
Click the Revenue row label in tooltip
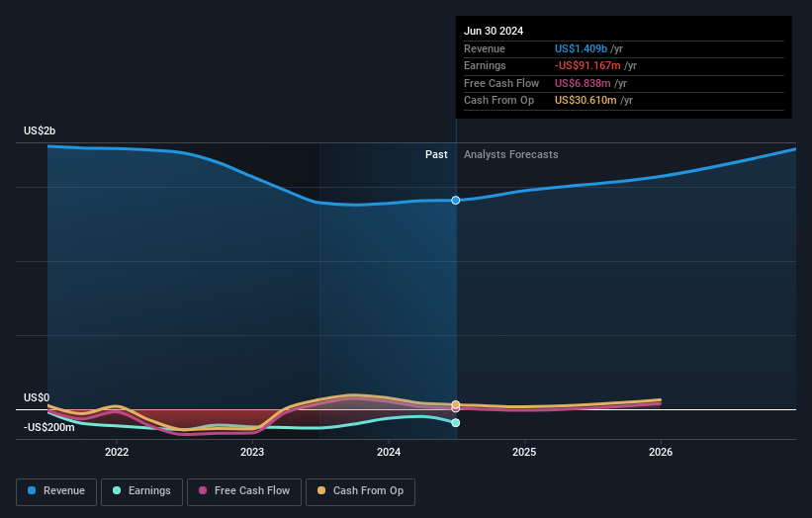click(485, 48)
